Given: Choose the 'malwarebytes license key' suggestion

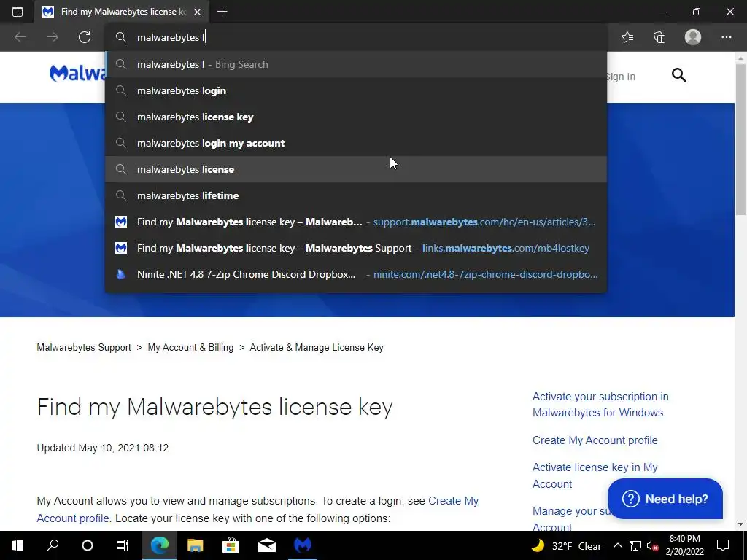Looking at the screenshot, I should click(x=356, y=117).
